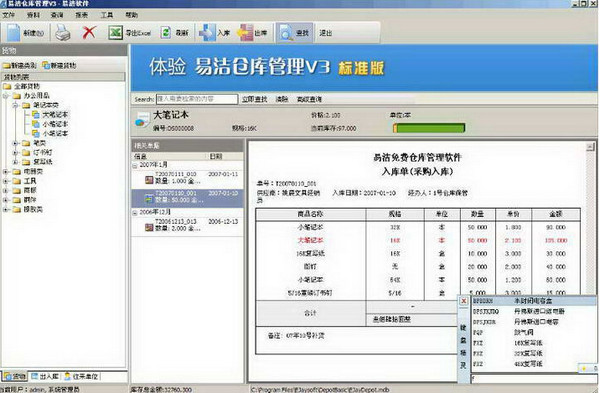Click the green refresh icon in toolbar
The width and height of the screenshot is (600, 393).
[x=165, y=33]
